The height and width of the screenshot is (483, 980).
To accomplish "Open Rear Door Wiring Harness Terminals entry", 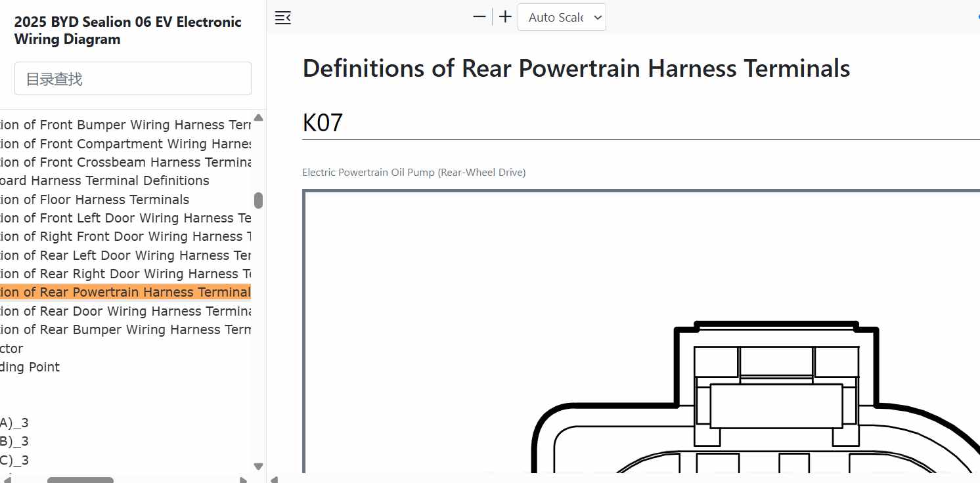I will (x=125, y=311).
